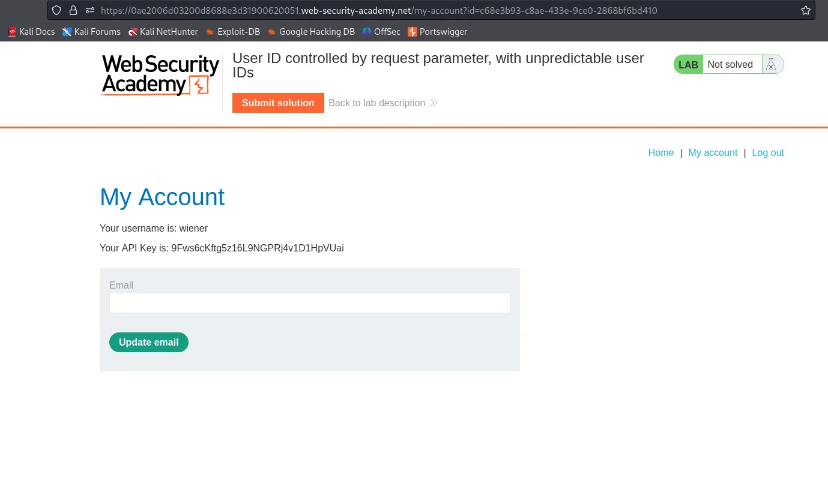Open the Kali NetHunter bookmark
The height and width of the screenshot is (504, 828).
[163, 32]
